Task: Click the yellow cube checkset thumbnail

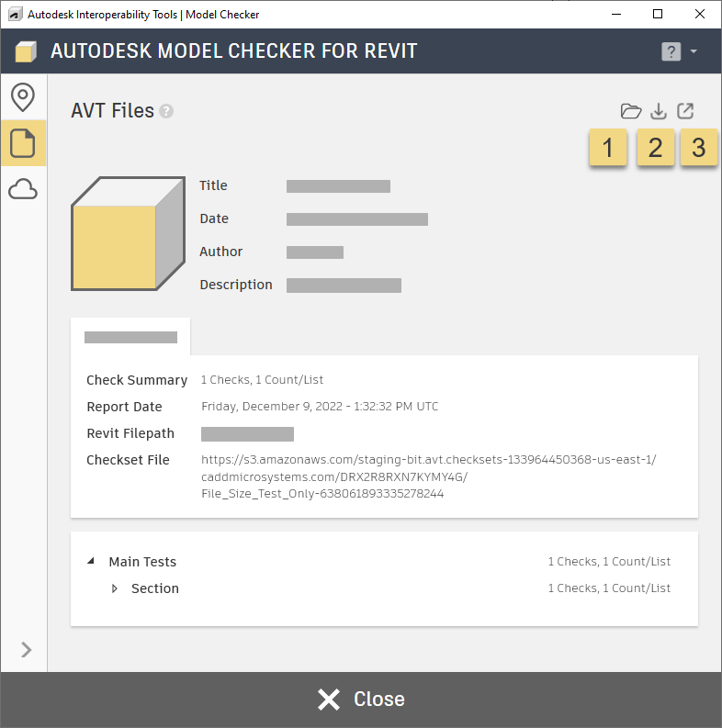Action: coord(129,233)
